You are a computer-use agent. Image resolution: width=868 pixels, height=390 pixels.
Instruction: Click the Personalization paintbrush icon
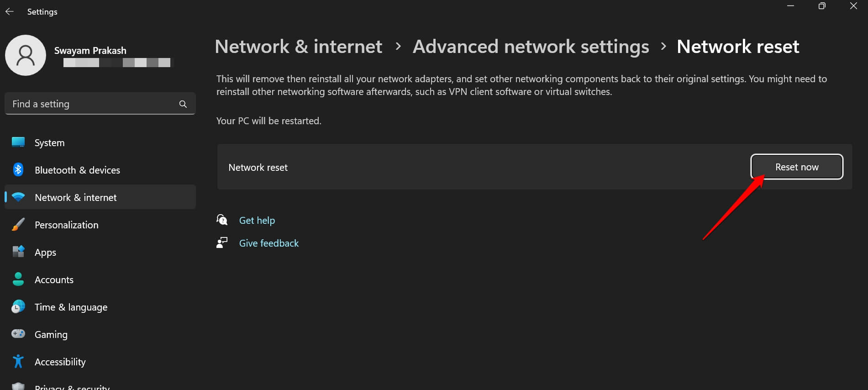pyautogui.click(x=18, y=225)
